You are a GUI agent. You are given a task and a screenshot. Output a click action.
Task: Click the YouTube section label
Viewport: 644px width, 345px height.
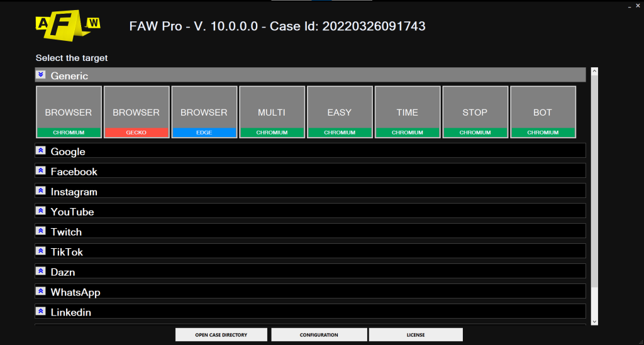point(72,212)
